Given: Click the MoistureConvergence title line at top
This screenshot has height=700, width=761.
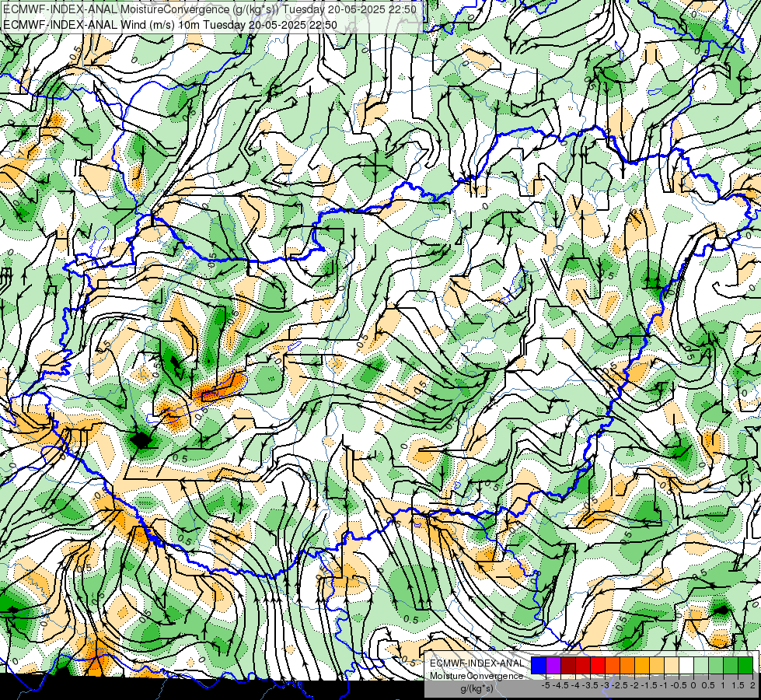Looking at the screenshot, I should click(x=210, y=9).
